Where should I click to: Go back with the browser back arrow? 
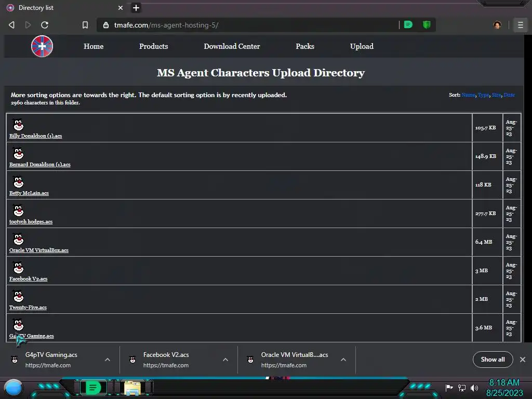[11, 25]
